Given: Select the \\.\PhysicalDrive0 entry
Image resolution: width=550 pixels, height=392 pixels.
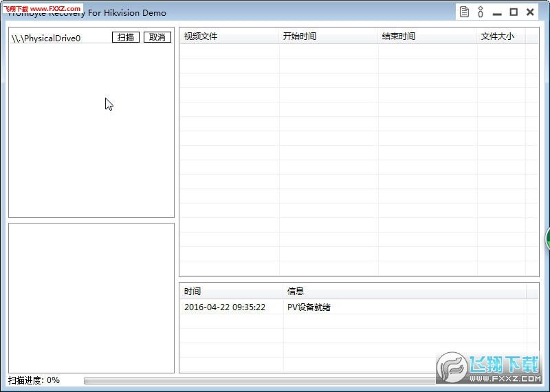Looking at the screenshot, I should click(46, 39).
